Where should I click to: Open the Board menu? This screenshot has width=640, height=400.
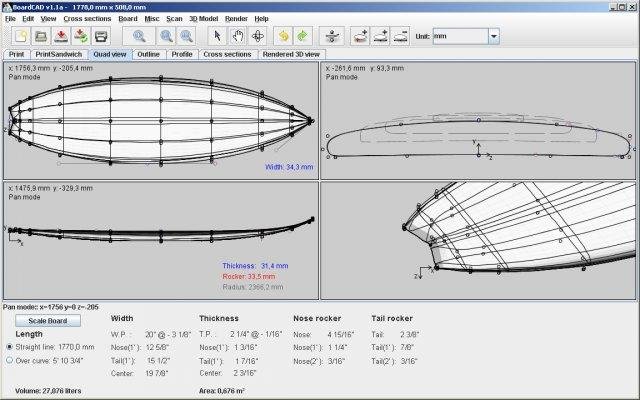[x=128, y=19]
